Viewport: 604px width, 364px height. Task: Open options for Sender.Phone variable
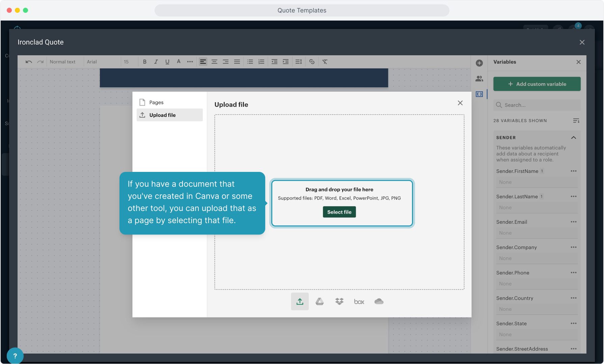pos(573,273)
